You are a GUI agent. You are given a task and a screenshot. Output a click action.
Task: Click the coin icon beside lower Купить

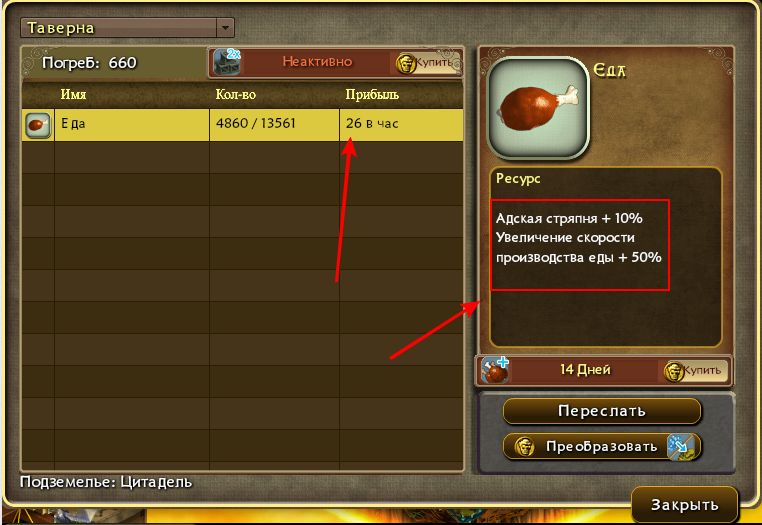coord(674,371)
